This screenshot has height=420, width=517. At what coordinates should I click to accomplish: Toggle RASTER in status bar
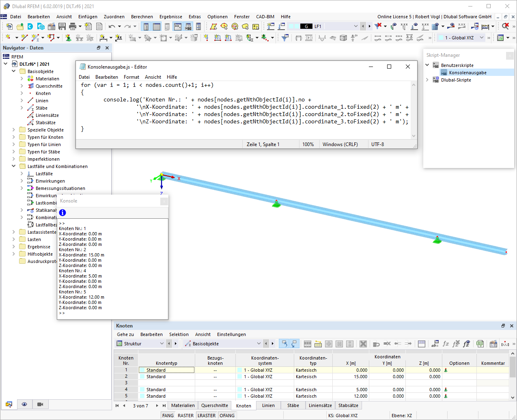185,416
